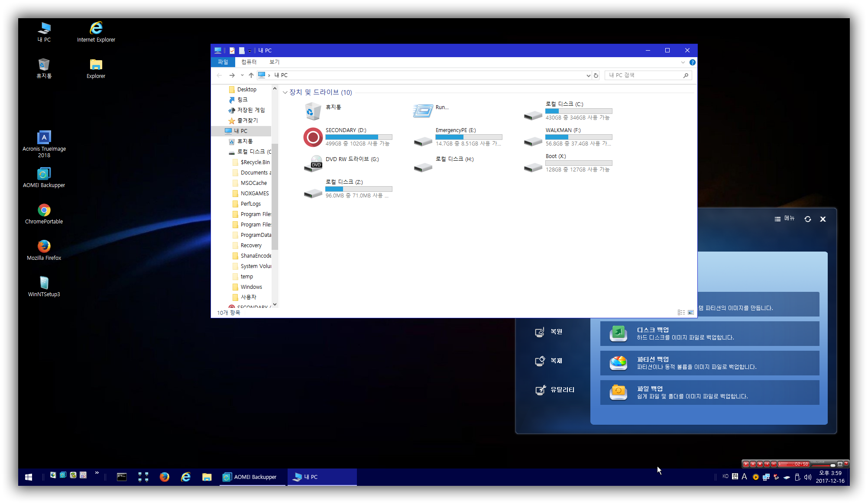This screenshot has width=868, height=504.
Task: Open the 보기 ribbon tab
Action: point(274,62)
